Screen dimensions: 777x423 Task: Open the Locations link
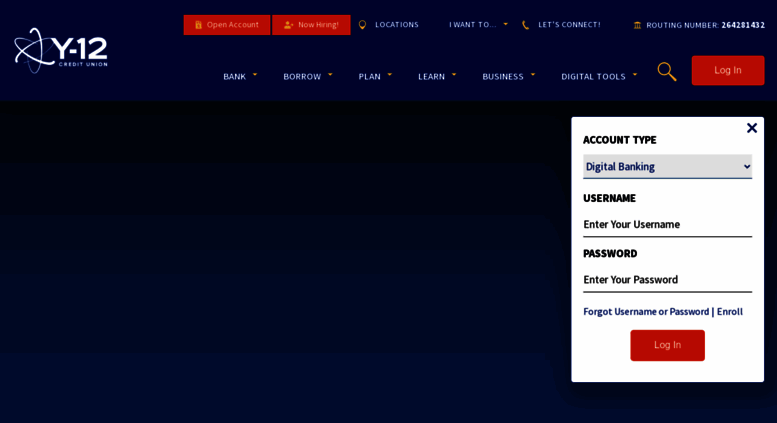point(396,25)
